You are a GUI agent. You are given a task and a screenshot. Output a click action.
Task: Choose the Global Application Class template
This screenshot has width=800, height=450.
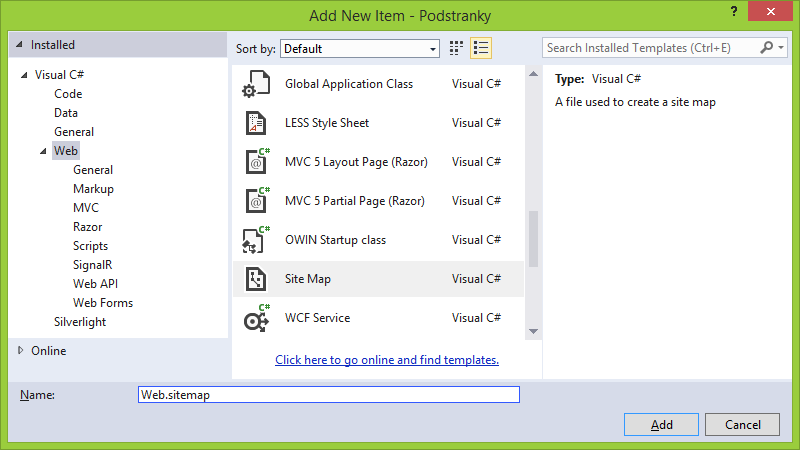[378, 84]
